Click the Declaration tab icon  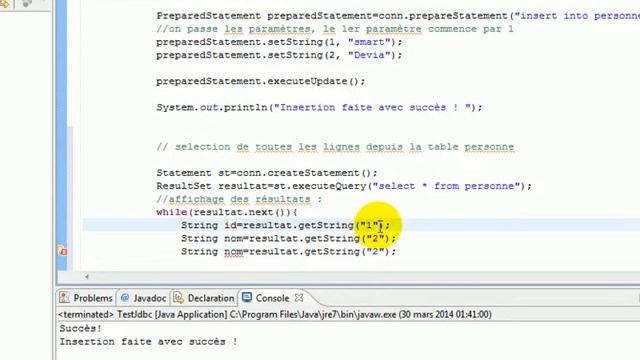pyautogui.click(x=178, y=298)
